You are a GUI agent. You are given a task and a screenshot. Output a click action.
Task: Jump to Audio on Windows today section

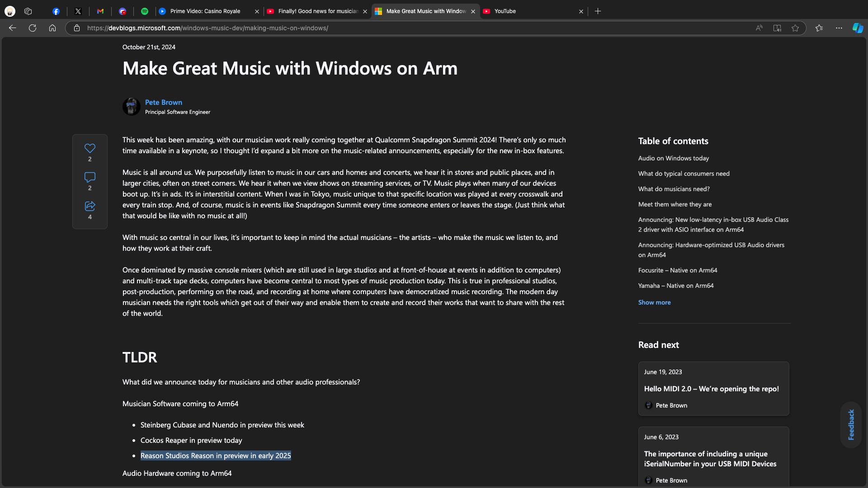click(x=674, y=158)
